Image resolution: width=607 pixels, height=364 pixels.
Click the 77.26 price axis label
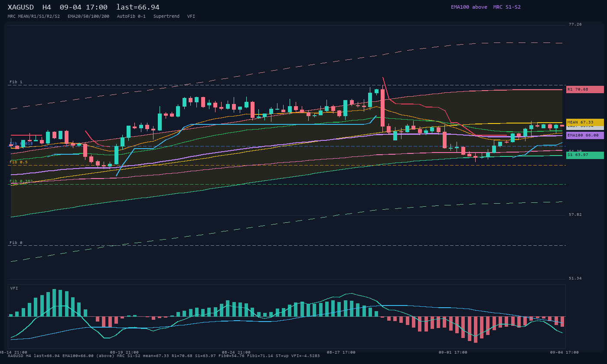(x=575, y=24)
